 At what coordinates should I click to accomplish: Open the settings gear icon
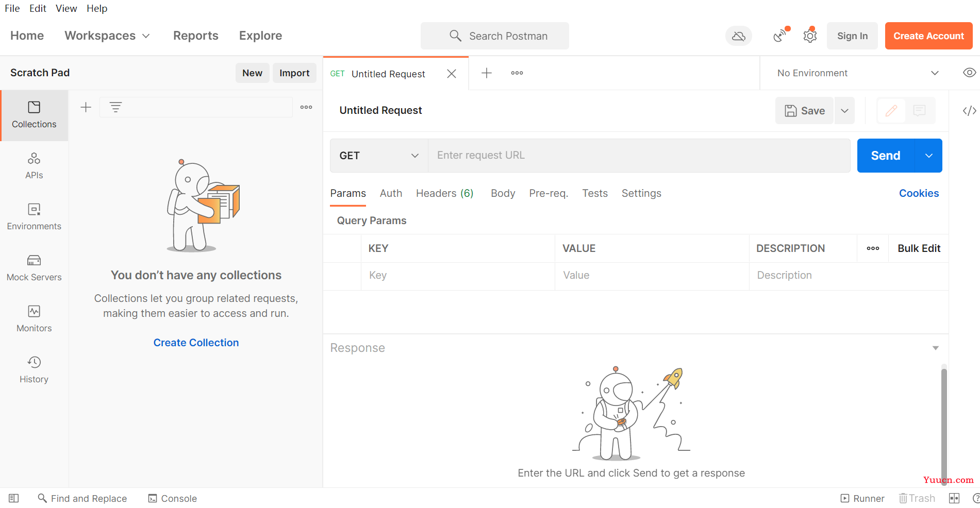point(810,36)
